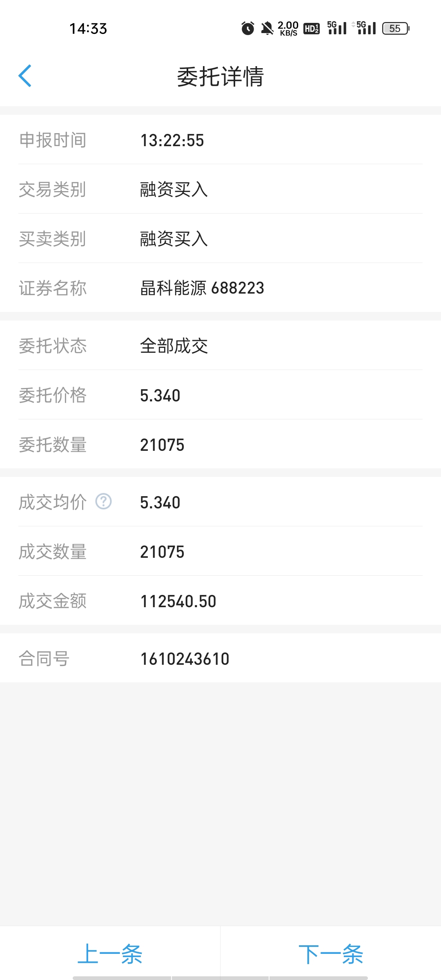Tap the 委托价格 value 5.340

[x=160, y=395]
